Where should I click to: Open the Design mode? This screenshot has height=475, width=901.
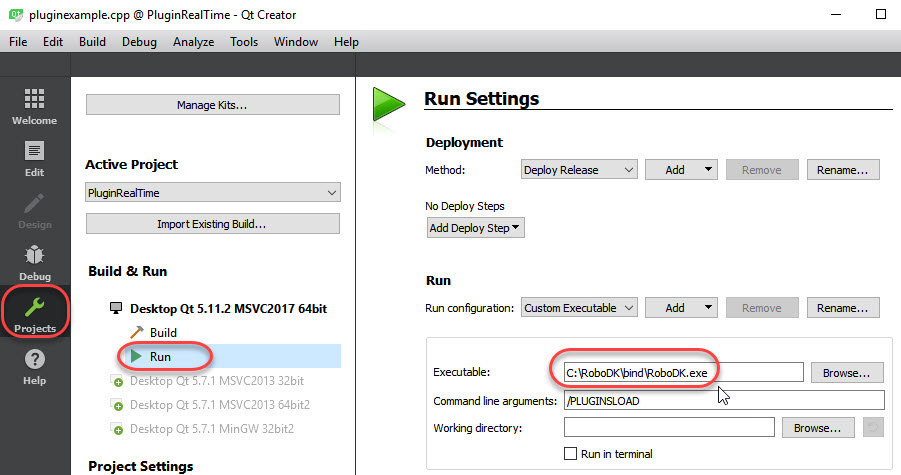[34, 211]
